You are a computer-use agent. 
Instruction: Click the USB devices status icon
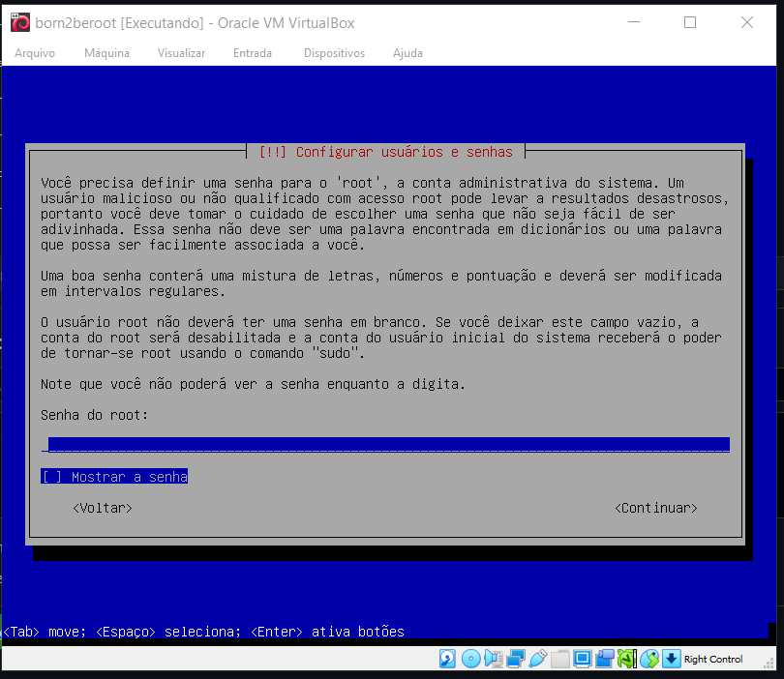click(x=538, y=659)
